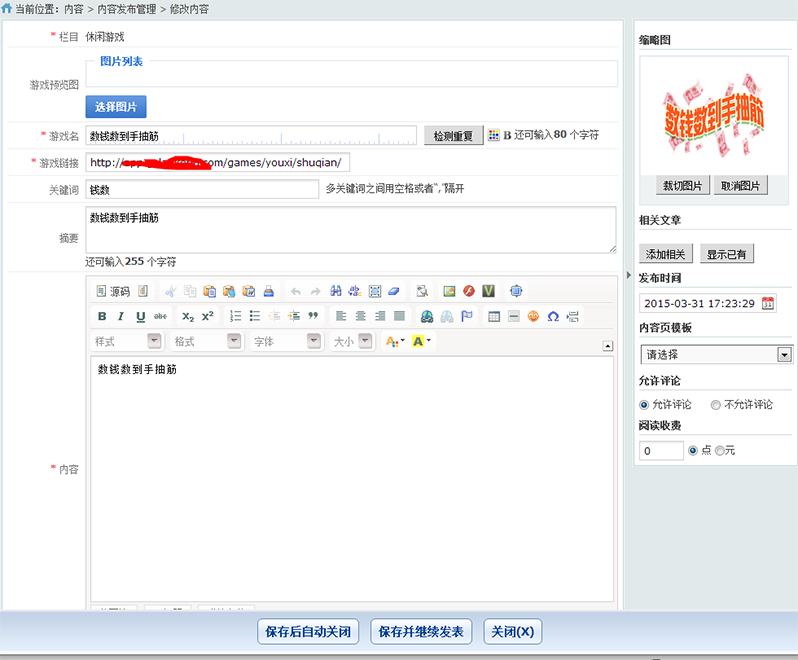
Task: Increase indent in the editor
Action: 294,317
